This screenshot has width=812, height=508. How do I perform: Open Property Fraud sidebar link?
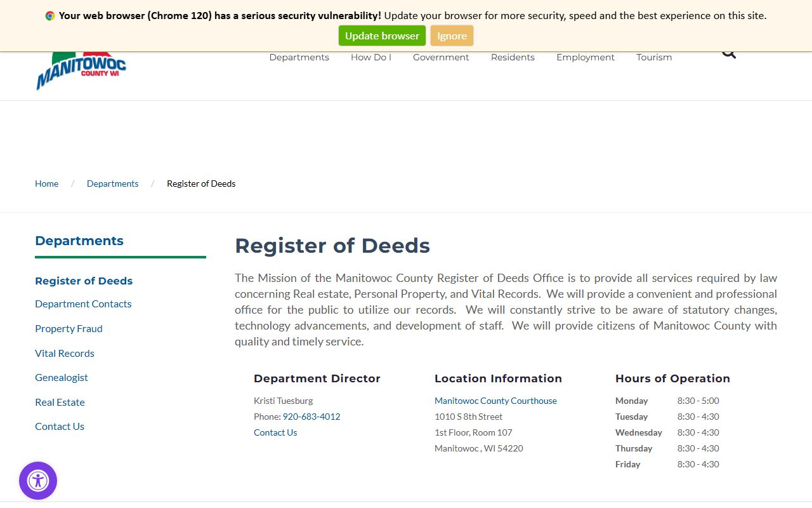[69, 328]
